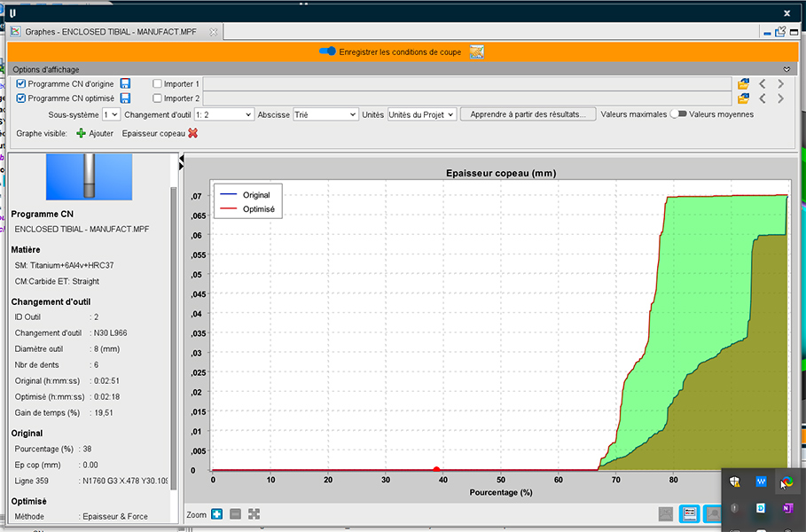This screenshot has height=532, width=806.
Task: Open folder icon for Importer 1 row
Action: [x=743, y=84]
